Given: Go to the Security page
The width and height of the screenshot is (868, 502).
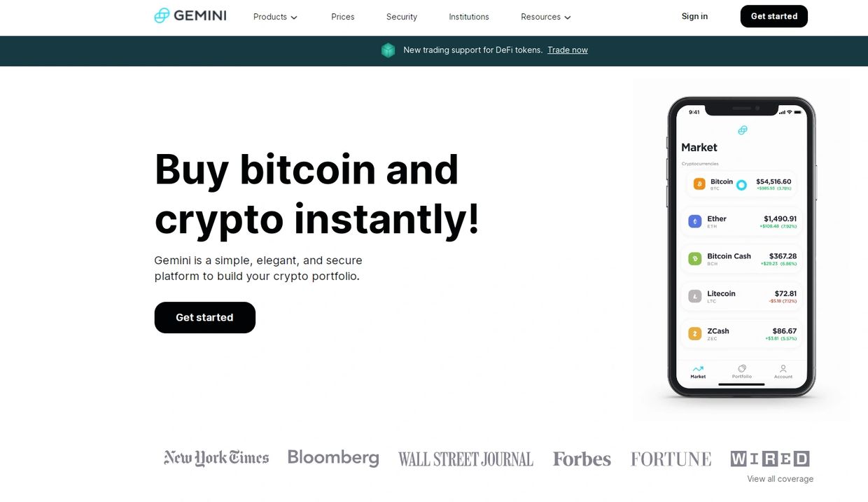Looking at the screenshot, I should [x=402, y=17].
